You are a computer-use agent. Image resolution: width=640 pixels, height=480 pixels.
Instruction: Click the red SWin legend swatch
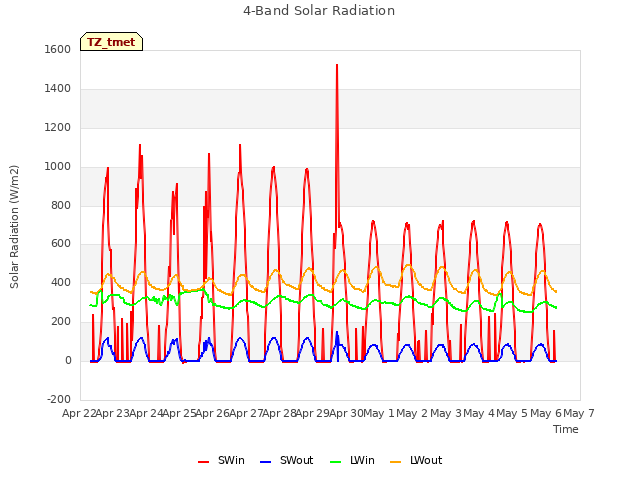coord(203,462)
